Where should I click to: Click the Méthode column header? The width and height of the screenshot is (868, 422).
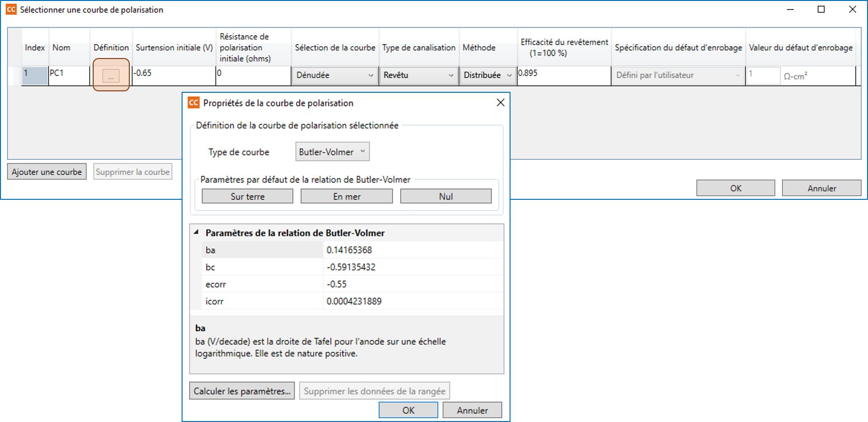coord(488,48)
